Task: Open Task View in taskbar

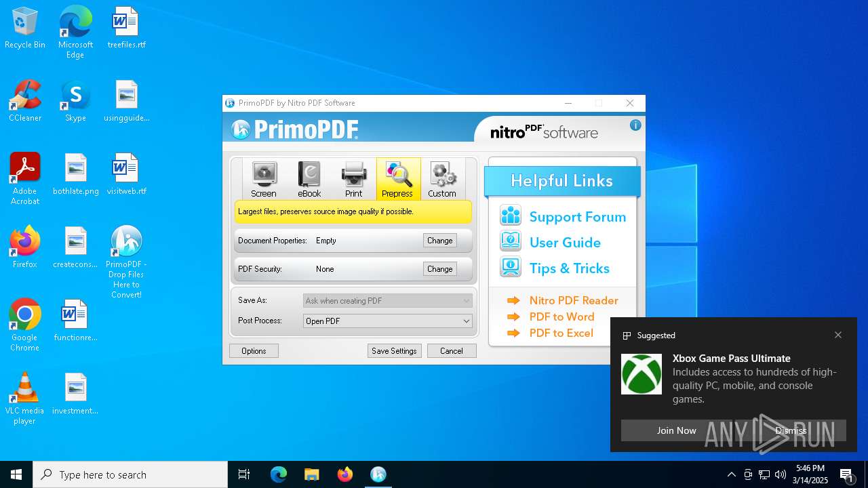Action: 244,474
